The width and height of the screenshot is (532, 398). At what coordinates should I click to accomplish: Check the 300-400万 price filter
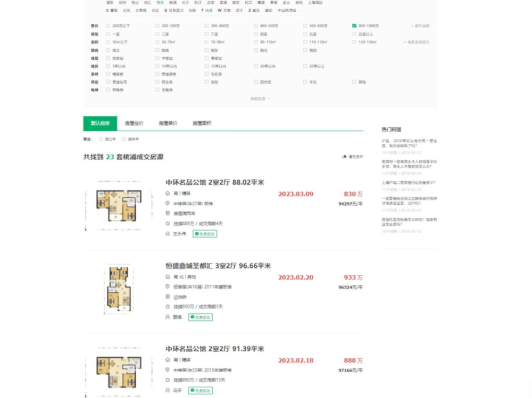[x=206, y=26]
